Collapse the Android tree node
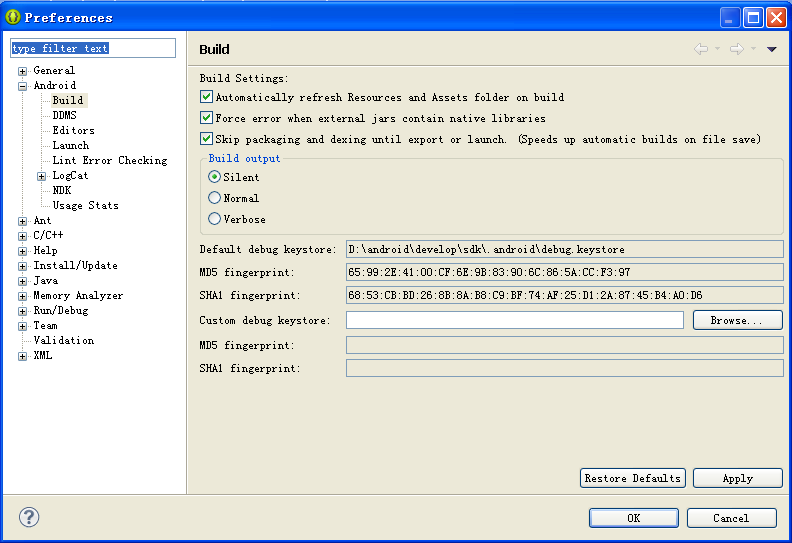The height and width of the screenshot is (543, 792). 22,86
